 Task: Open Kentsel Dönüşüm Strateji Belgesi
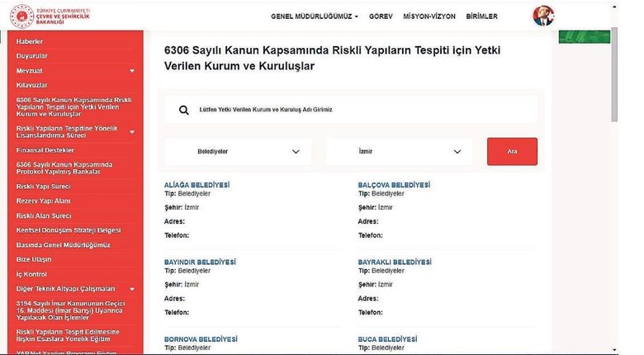69,230
